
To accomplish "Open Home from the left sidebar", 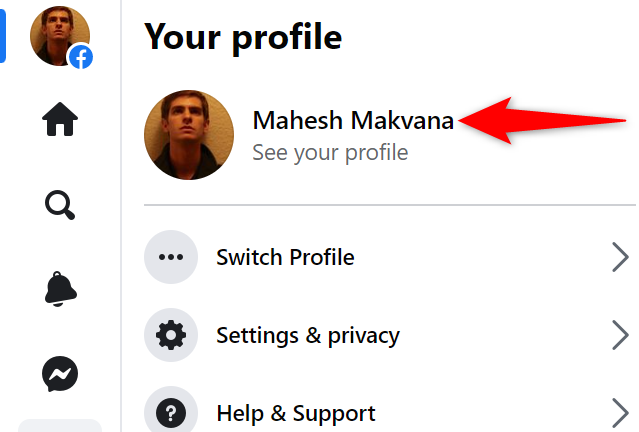I will click(x=60, y=121).
